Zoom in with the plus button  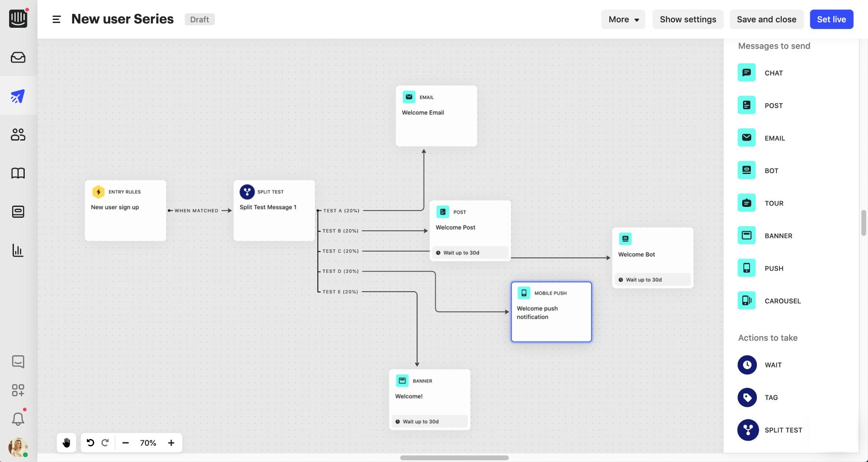[171, 442]
